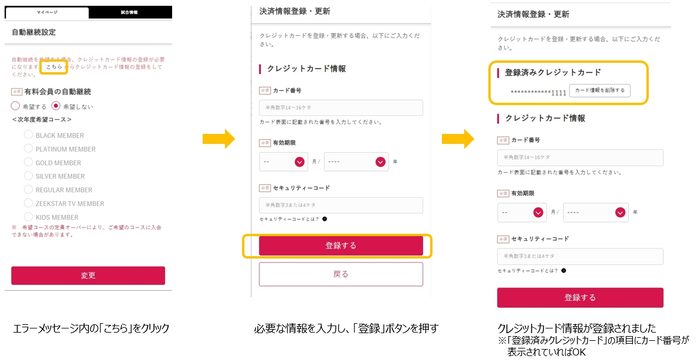
Task: Select the 希望しない radio button
Action: [56, 106]
